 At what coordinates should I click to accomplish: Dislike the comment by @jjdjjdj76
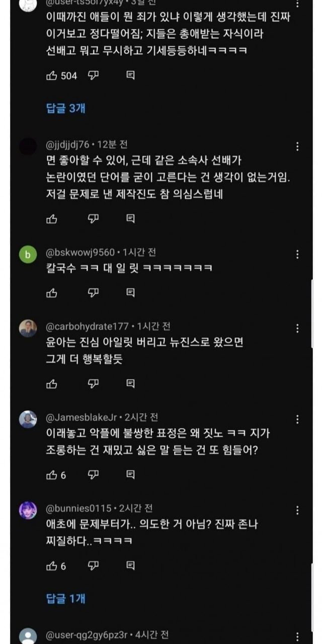click(93, 218)
